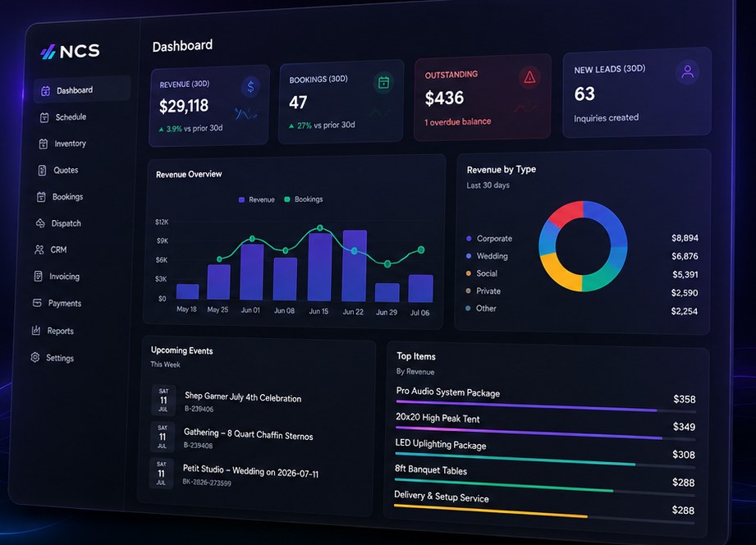Click the calendar icon on Bookings card

(x=383, y=82)
